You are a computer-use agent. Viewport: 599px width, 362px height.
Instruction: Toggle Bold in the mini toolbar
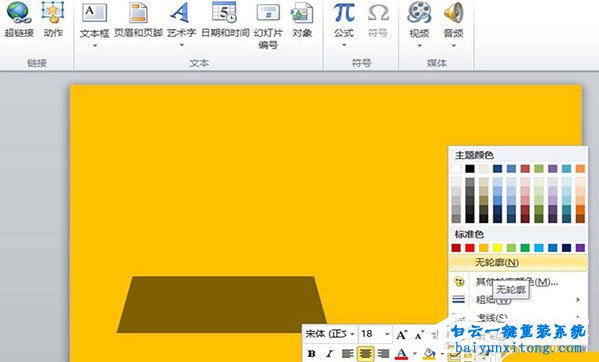click(311, 354)
